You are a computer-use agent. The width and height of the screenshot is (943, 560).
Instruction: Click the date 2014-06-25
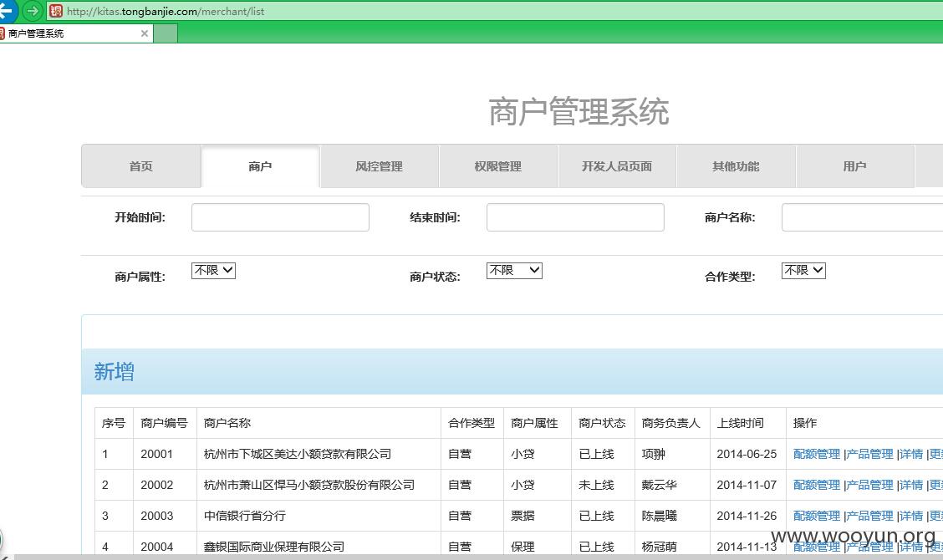[747, 454]
